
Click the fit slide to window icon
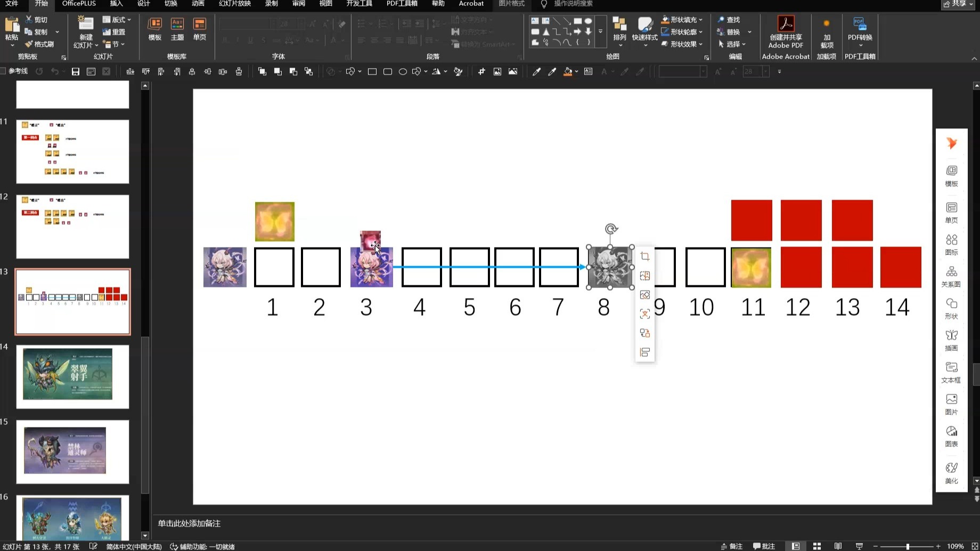point(975,546)
